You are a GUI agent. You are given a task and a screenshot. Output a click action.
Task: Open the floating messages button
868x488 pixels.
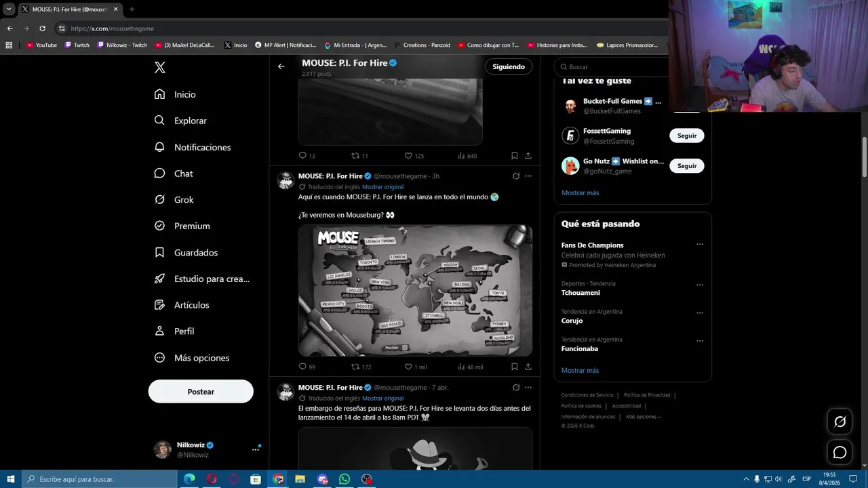click(840, 452)
